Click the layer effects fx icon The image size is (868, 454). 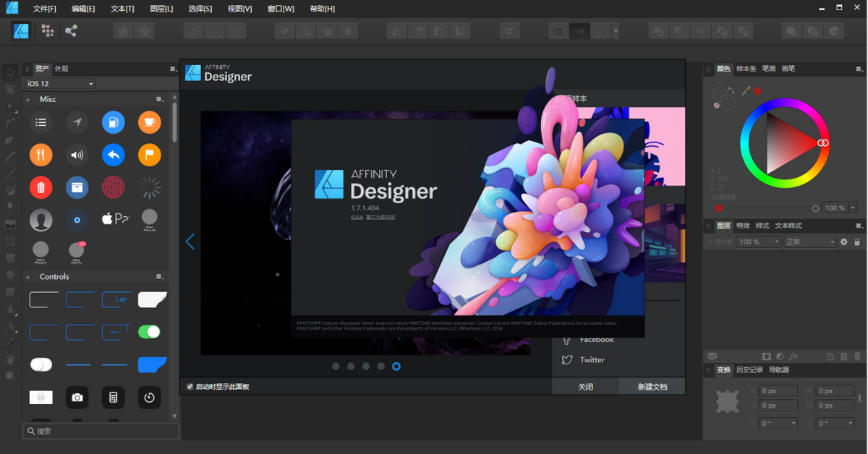(793, 356)
